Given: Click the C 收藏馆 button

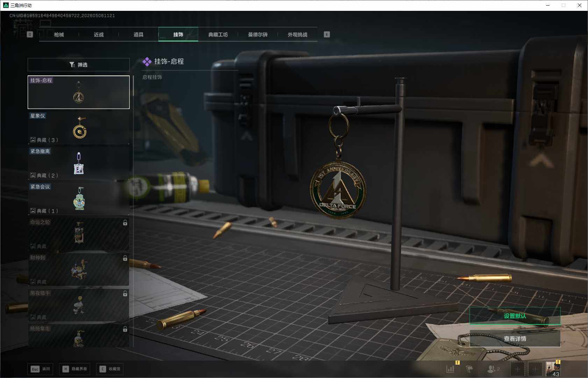Looking at the screenshot, I should [110, 369].
